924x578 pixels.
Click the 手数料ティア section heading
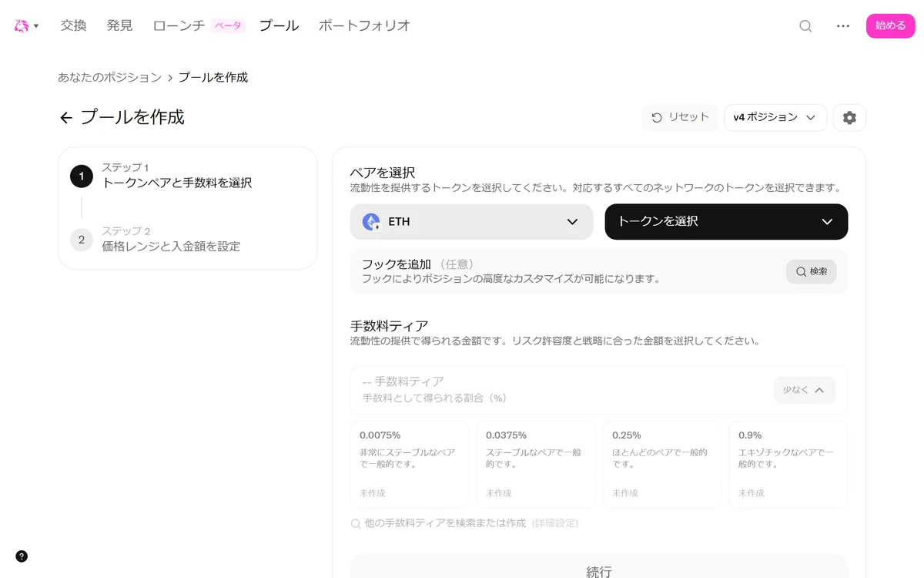click(x=389, y=326)
